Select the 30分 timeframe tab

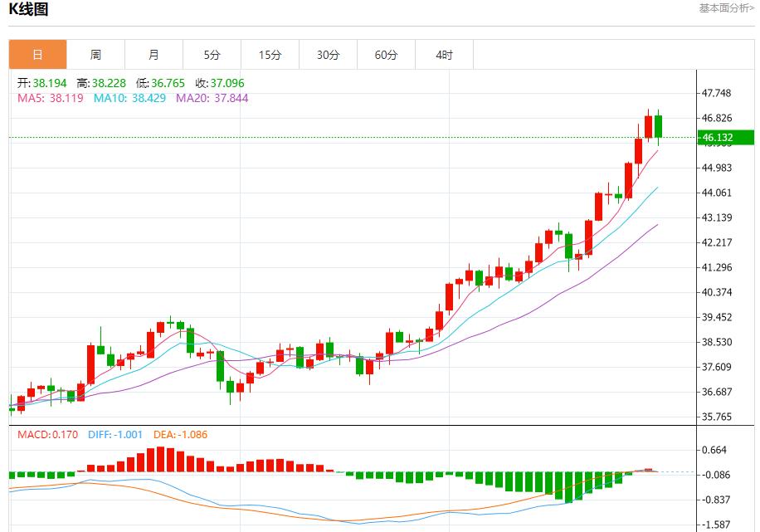328,54
